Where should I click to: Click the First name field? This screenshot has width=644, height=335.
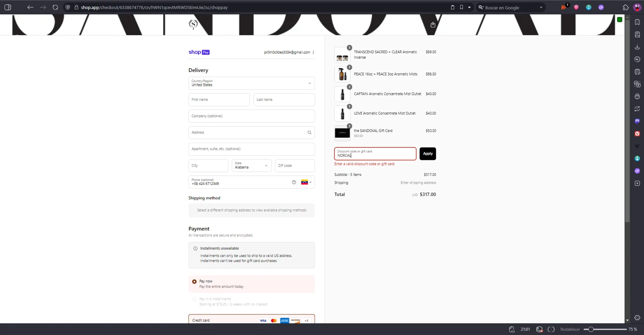(x=219, y=100)
